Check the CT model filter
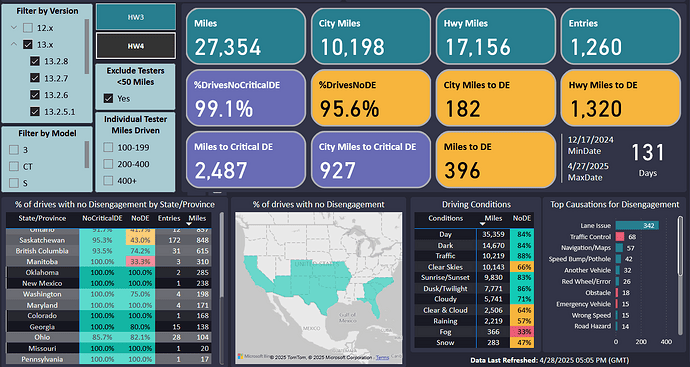The image size is (690, 367). pos(14,166)
